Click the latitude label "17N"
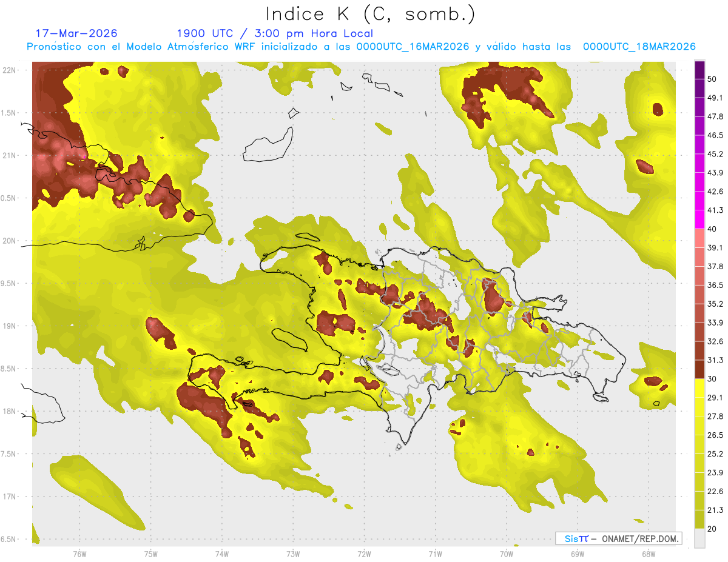 tap(9, 497)
